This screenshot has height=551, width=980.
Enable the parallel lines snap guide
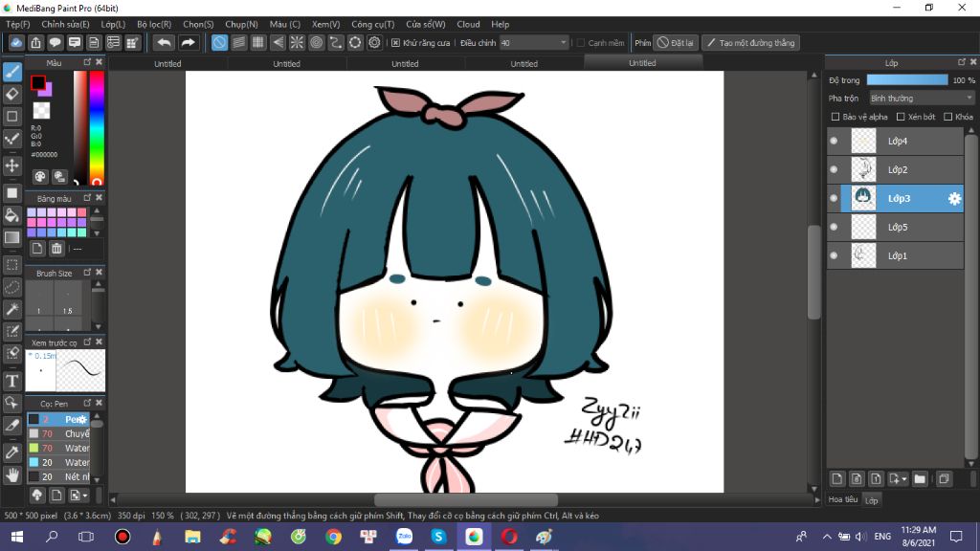238,42
